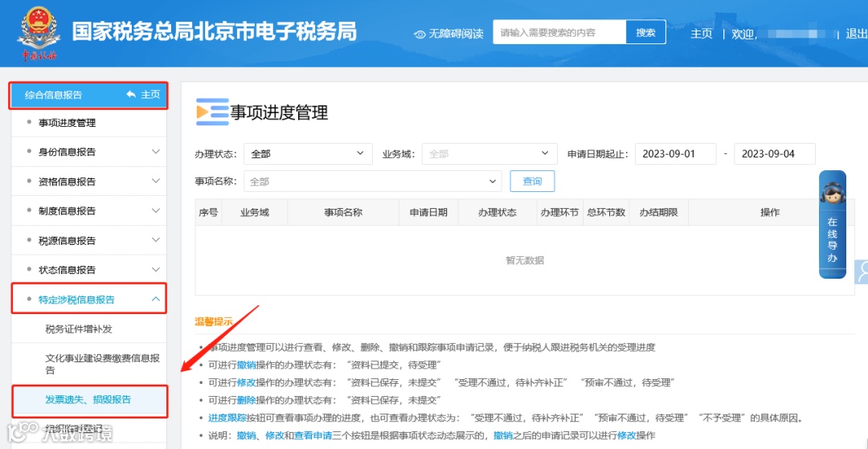The image size is (868, 449).
Task: Click the 办理状态 column header
Action: pyautogui.click(x=497, y=212)
